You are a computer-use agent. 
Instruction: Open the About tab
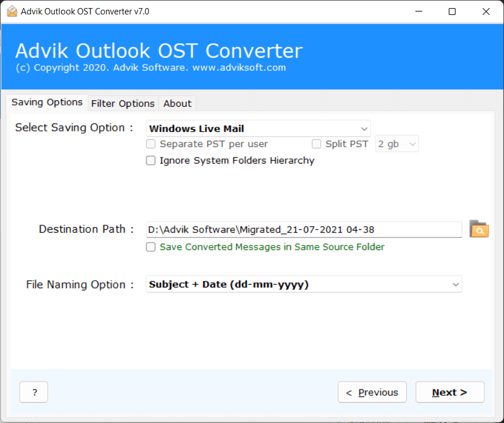point(177,104)
